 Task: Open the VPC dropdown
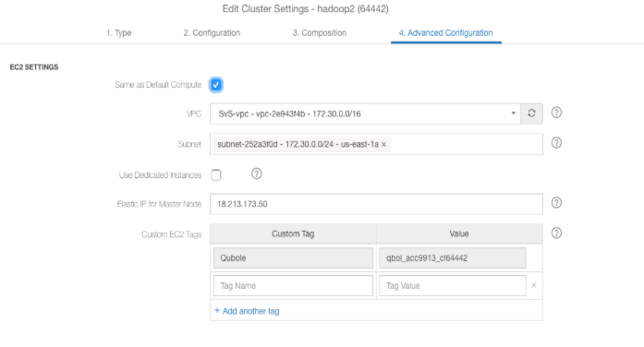(365, 114)
